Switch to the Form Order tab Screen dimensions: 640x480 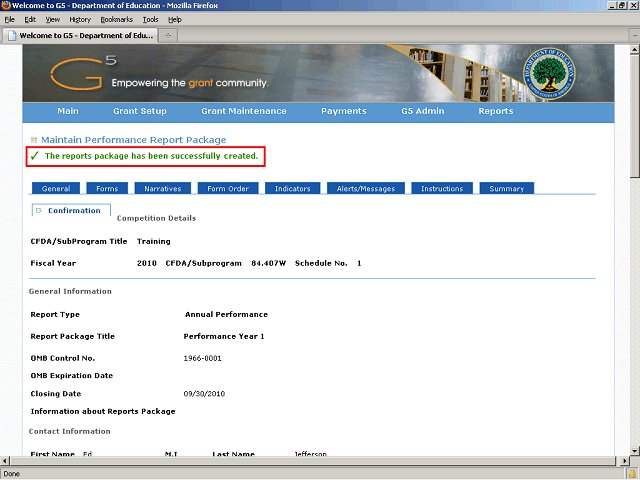228,189
